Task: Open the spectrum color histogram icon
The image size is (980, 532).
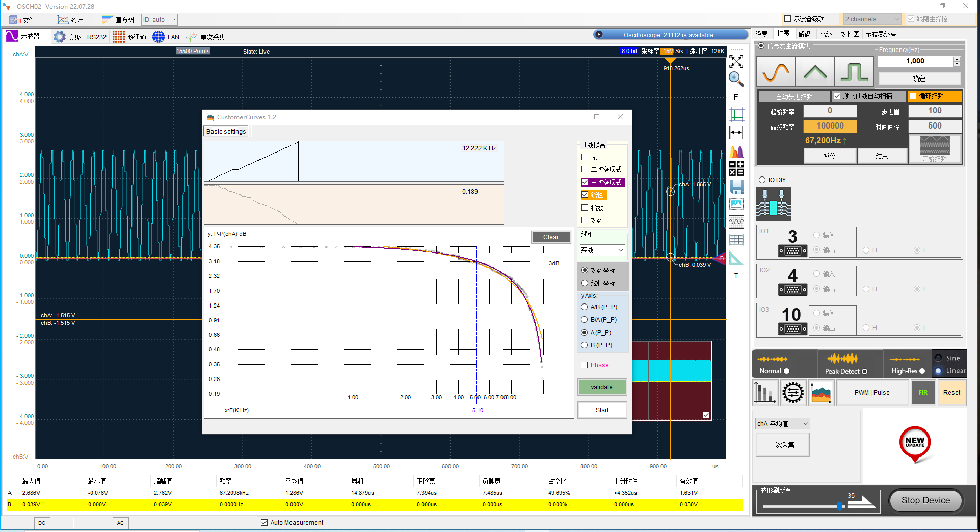Action: [736, 151]
